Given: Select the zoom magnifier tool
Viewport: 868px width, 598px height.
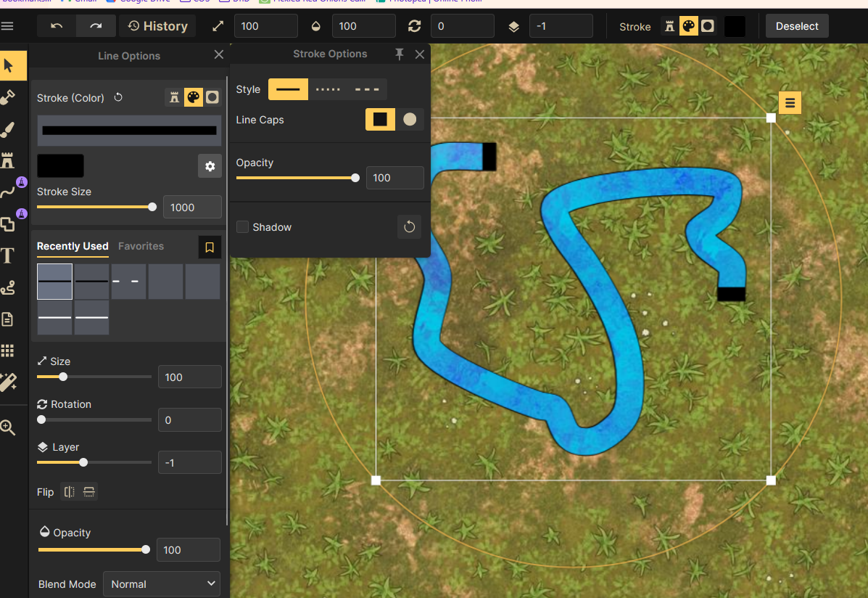Looking at the screenshot, I should (x=8, y=427).
